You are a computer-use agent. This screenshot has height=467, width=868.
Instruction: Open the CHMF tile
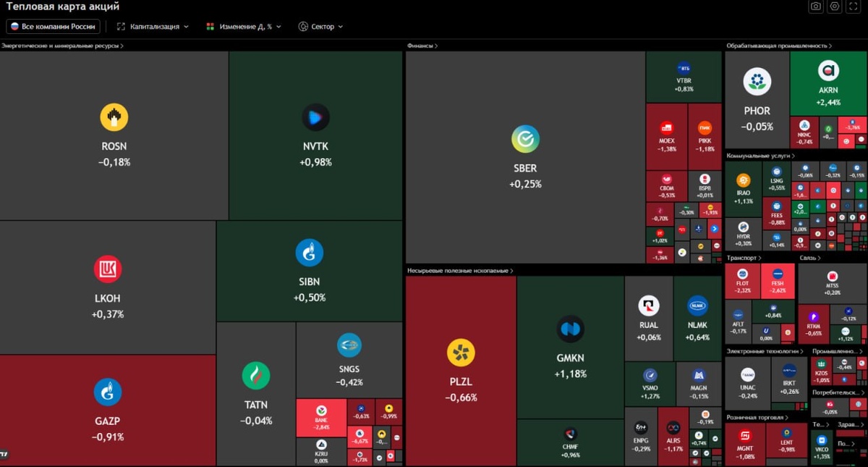[x=570, y=442]
